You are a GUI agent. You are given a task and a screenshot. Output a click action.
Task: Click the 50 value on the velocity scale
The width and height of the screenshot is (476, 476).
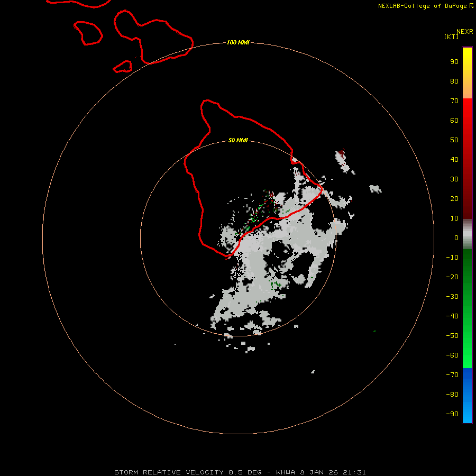point(454,140)
